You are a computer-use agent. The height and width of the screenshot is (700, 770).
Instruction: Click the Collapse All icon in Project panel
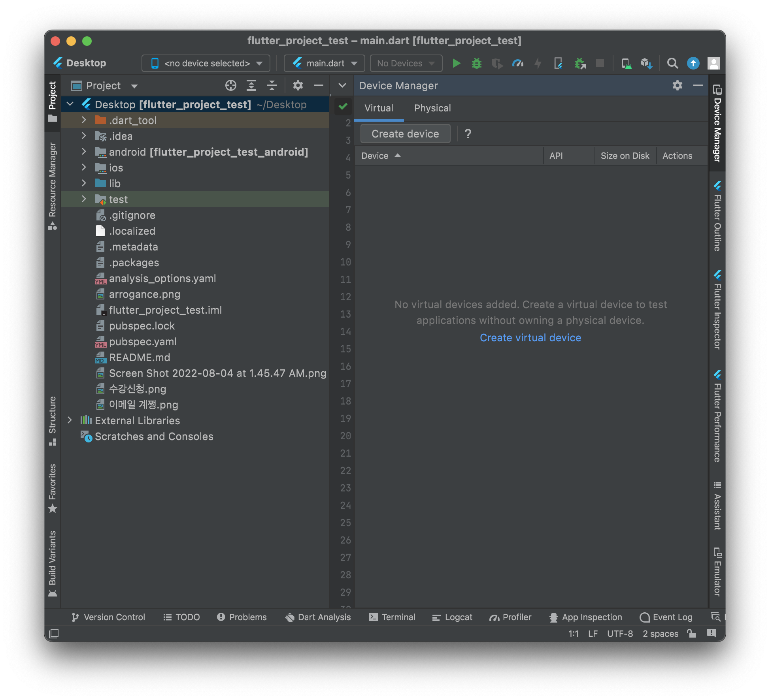272,85
